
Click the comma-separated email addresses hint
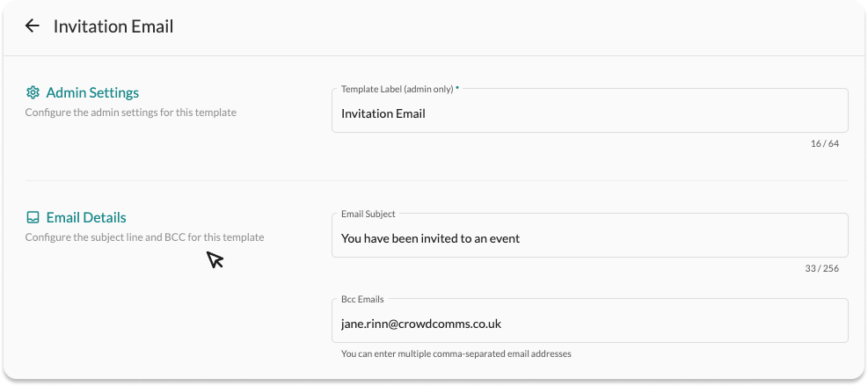click(x=456, y=354)
